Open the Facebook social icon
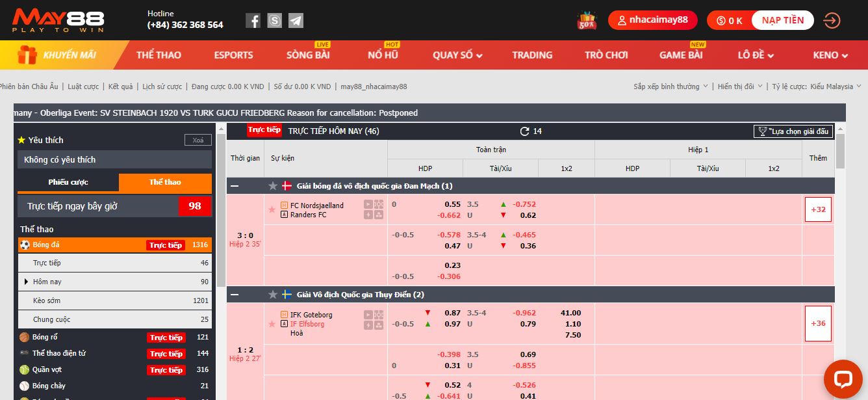This screenshot has height=400, width=868. [253, 21]
